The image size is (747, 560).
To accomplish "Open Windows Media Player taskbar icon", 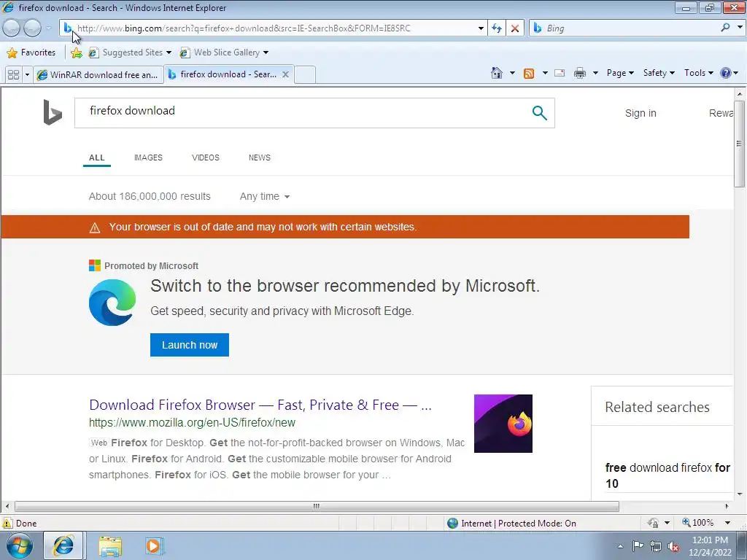I will pos(154,545).
